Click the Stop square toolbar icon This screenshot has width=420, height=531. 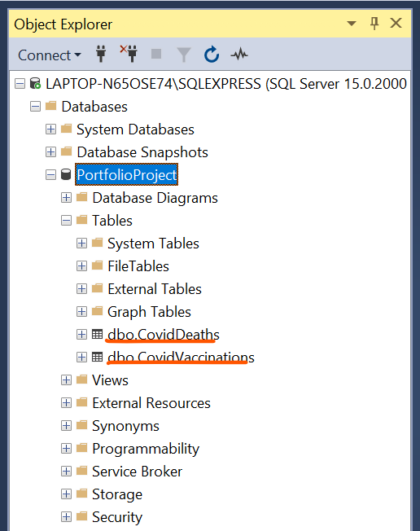coord(156,54)
